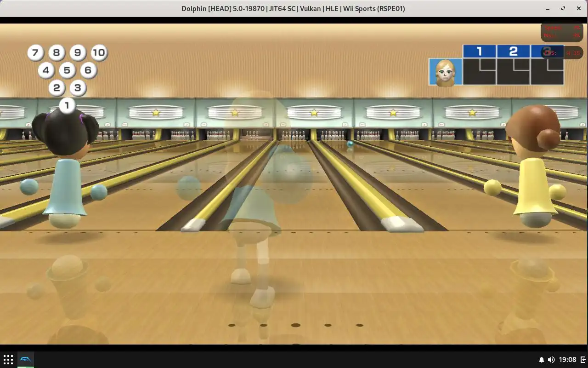Click the 19:08 clock in taskbar
Viewport: 588px width, 368px height.
[568, 360]
